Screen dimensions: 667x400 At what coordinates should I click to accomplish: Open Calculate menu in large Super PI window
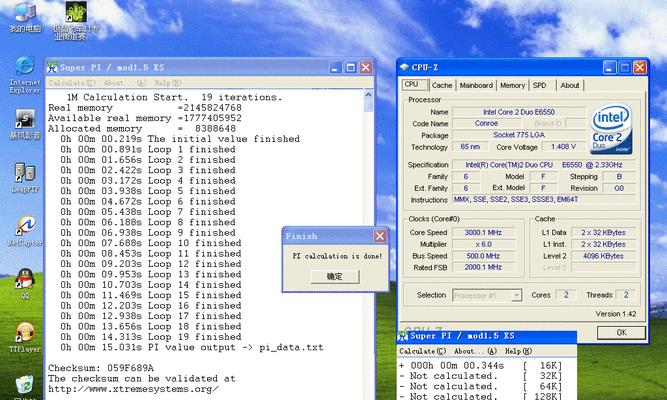(x=71, y=83)
